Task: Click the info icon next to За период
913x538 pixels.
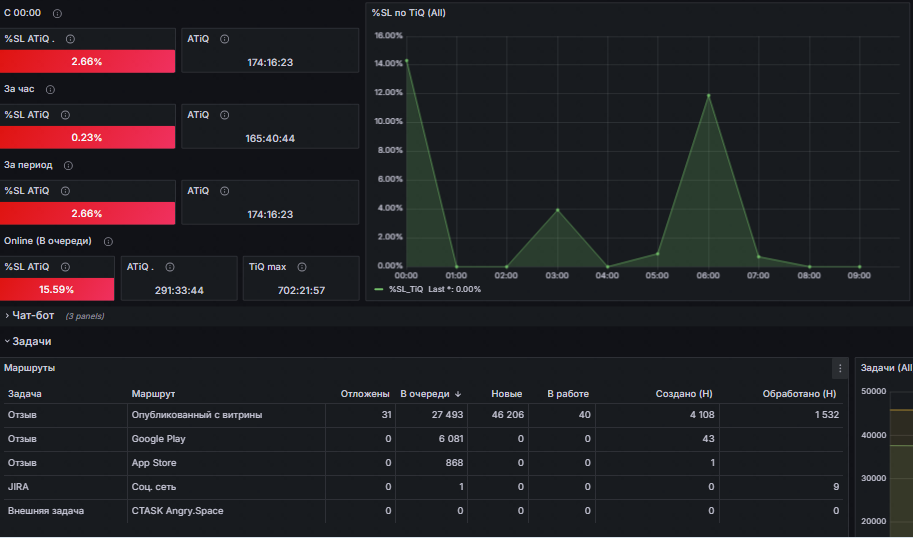Action: click(68, 166)
